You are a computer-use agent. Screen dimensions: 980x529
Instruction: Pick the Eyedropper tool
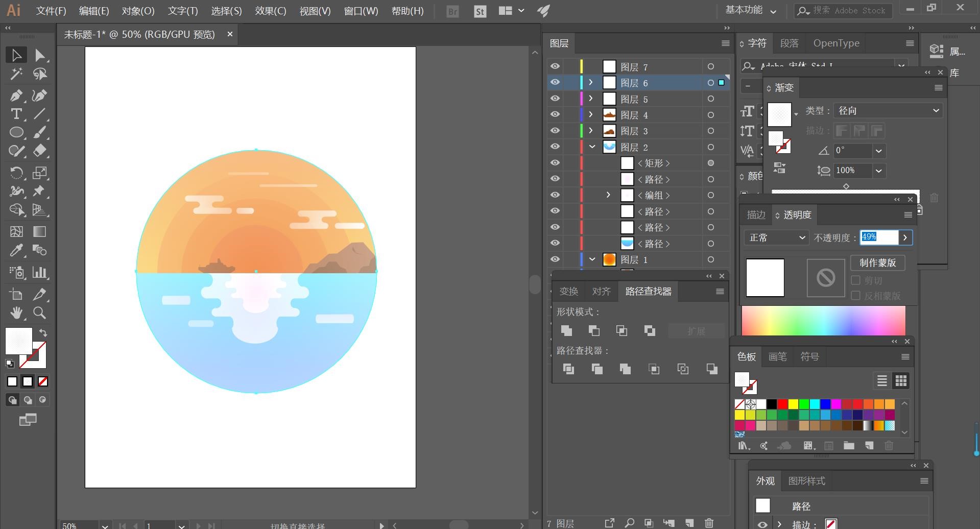click(x=16, y=250)
